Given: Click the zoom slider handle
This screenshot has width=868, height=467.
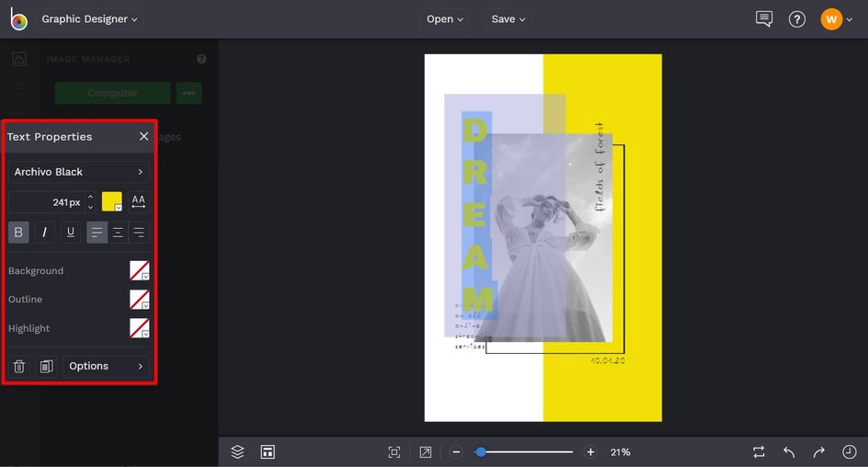Looking at the screenshot, I should pyautogui.click(x=481, y=452).
